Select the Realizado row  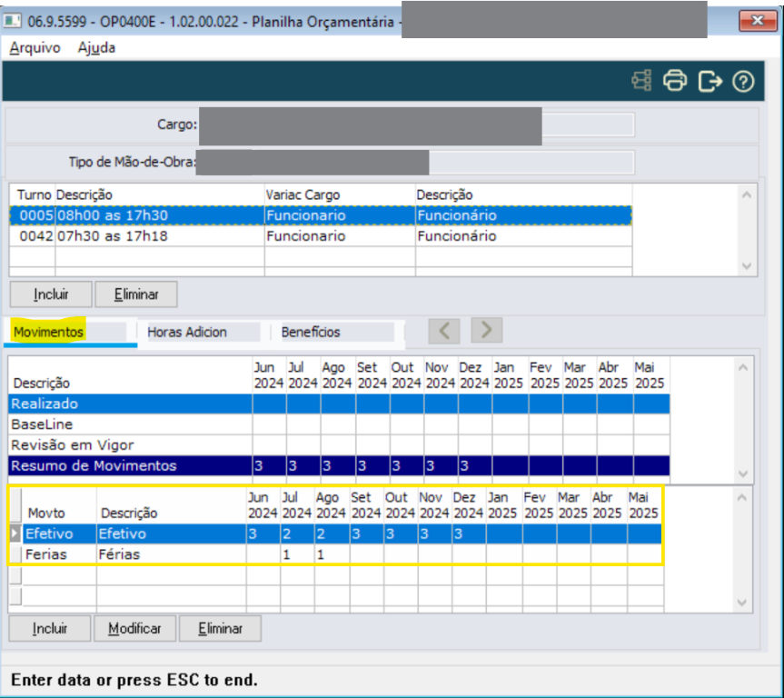point(339,404)
